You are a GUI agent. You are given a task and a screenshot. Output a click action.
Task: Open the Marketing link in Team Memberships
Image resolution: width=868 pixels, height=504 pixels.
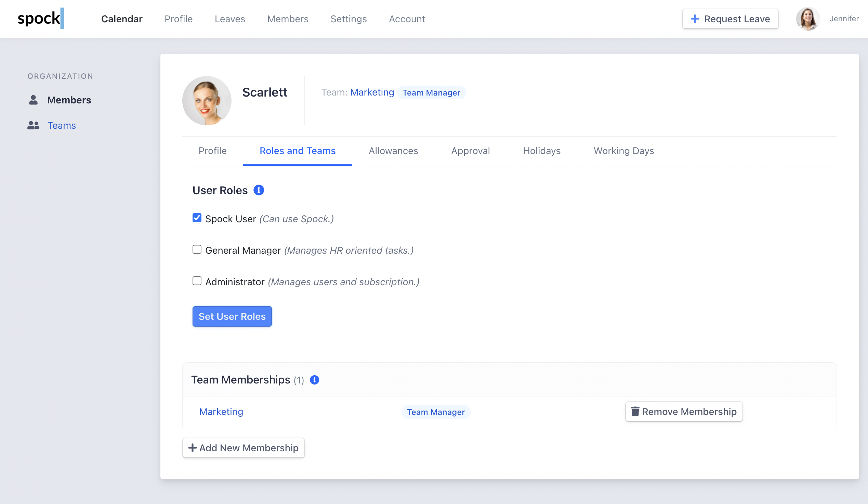(221, 412)
